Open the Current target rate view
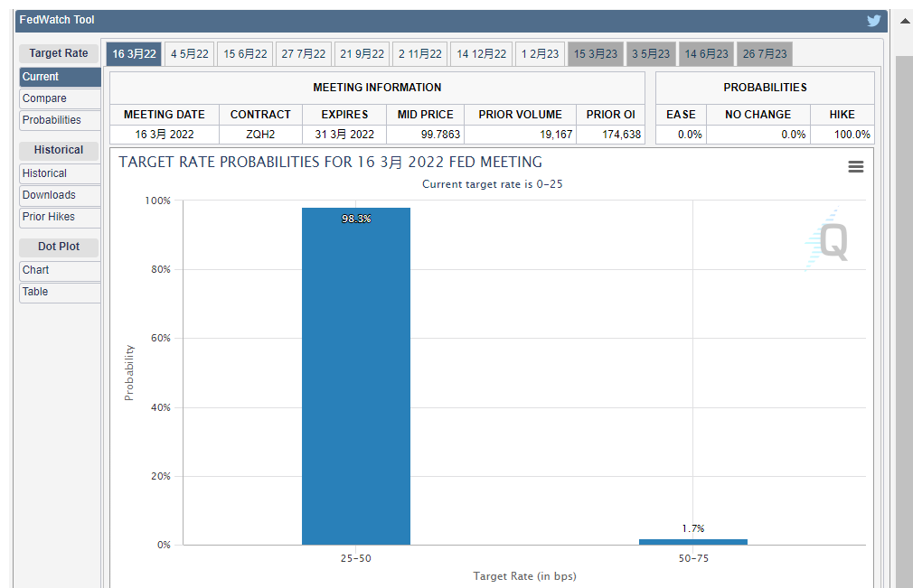This screenshot has height=588, width=913. pyautogui.click(x=60, y=77)
